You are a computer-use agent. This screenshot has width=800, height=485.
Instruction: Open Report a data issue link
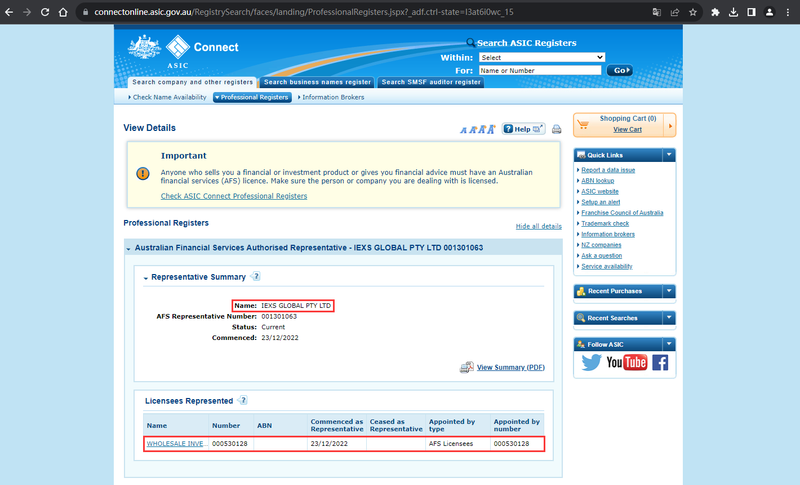pos(608,170)
